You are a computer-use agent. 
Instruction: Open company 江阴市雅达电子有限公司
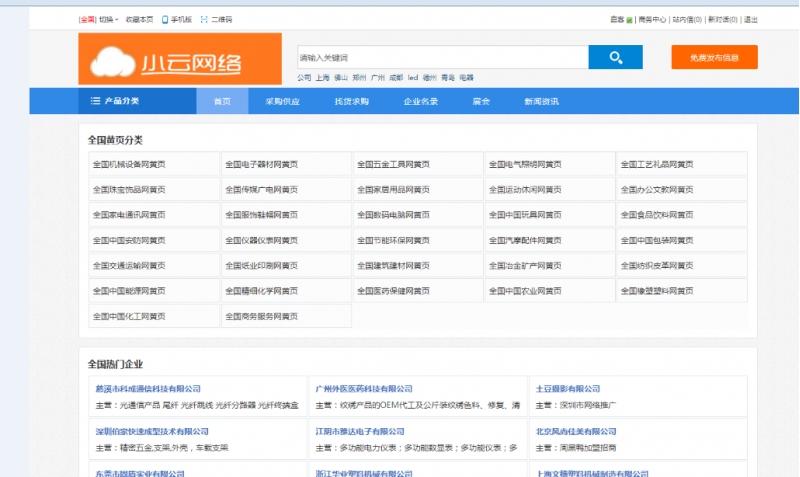360,432
